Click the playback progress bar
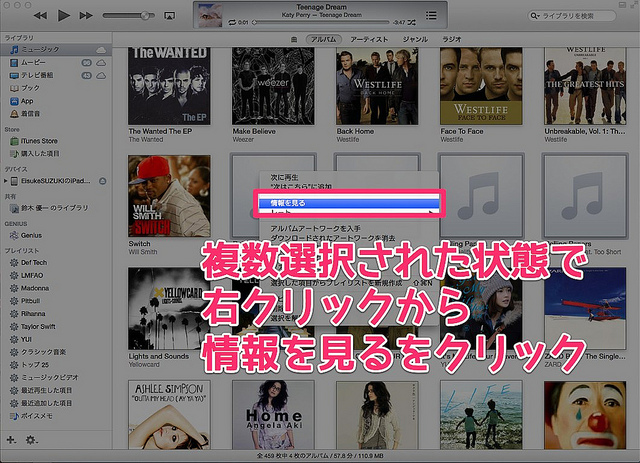The width and height of the screenshot is (640, 463). pyautogui.click(x=321, y=22)
